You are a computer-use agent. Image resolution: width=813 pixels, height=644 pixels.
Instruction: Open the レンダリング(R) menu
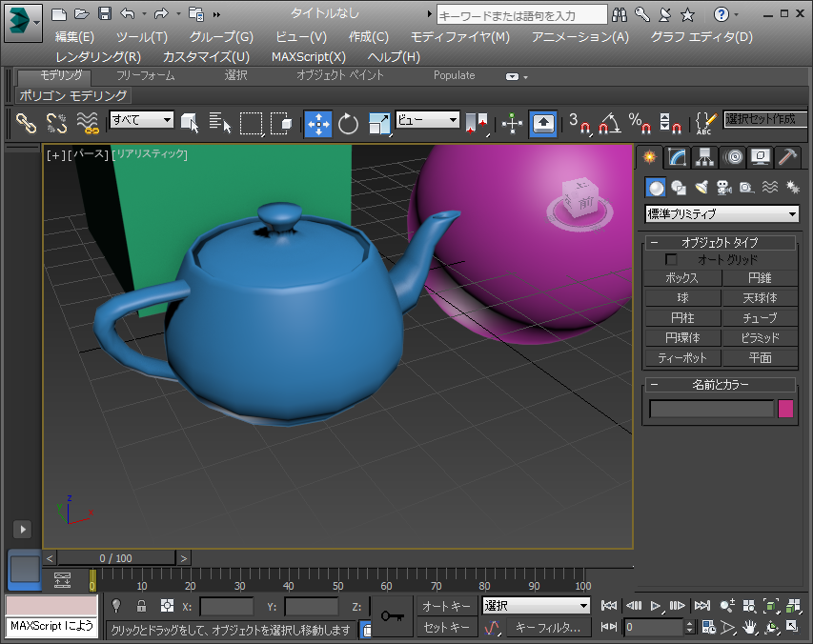coord(98,56)
